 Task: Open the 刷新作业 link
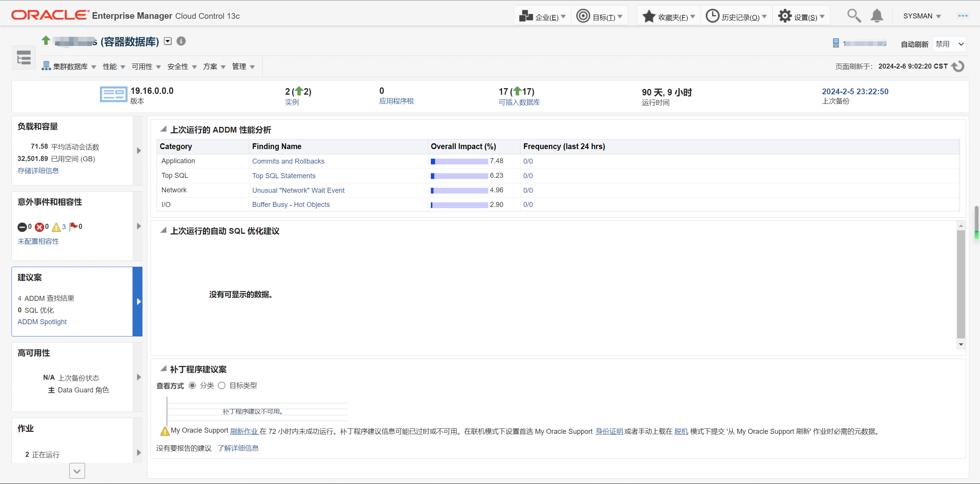(244, 431)
